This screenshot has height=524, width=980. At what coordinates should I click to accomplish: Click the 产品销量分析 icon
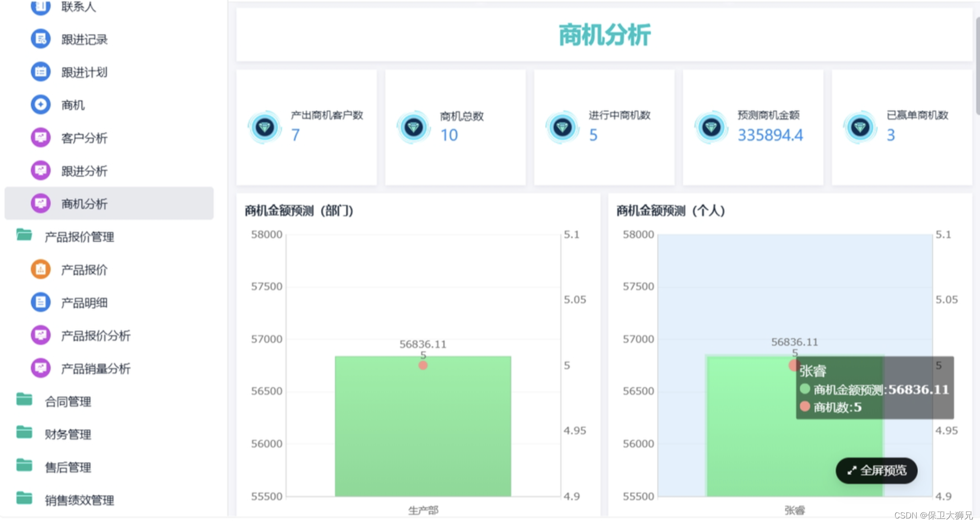pos(40,368)
